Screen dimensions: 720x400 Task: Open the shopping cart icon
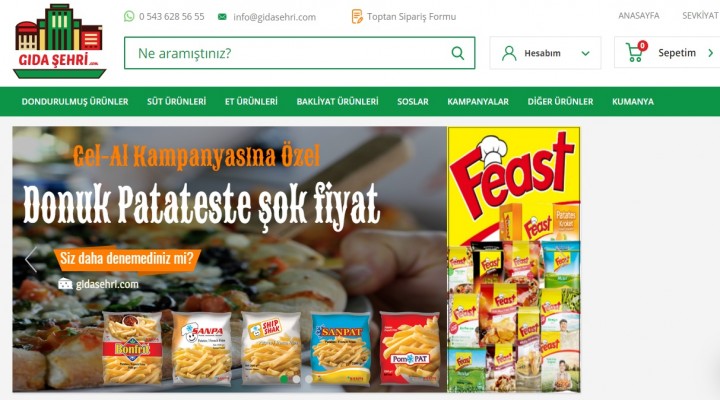pyautogui.click(x=636, y=51)
